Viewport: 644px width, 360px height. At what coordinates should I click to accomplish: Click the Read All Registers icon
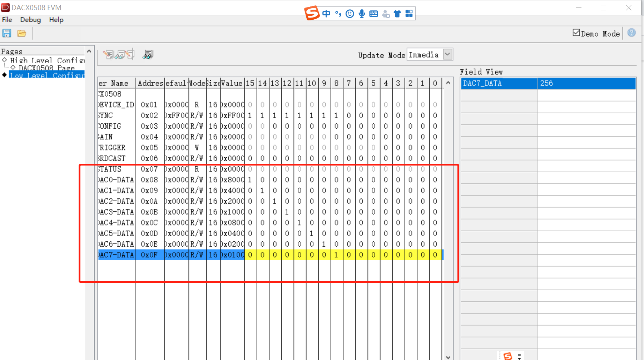point(148,54)
